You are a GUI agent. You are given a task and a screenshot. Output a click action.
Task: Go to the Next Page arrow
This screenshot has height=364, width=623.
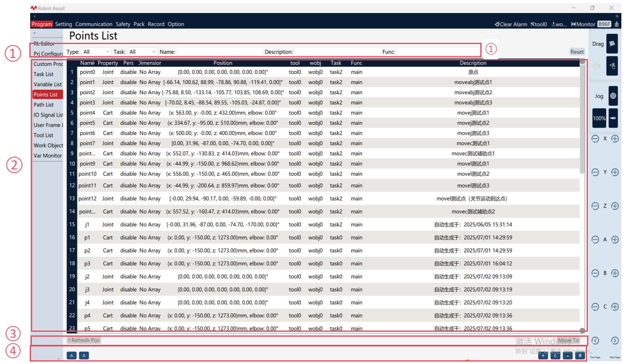615,341
